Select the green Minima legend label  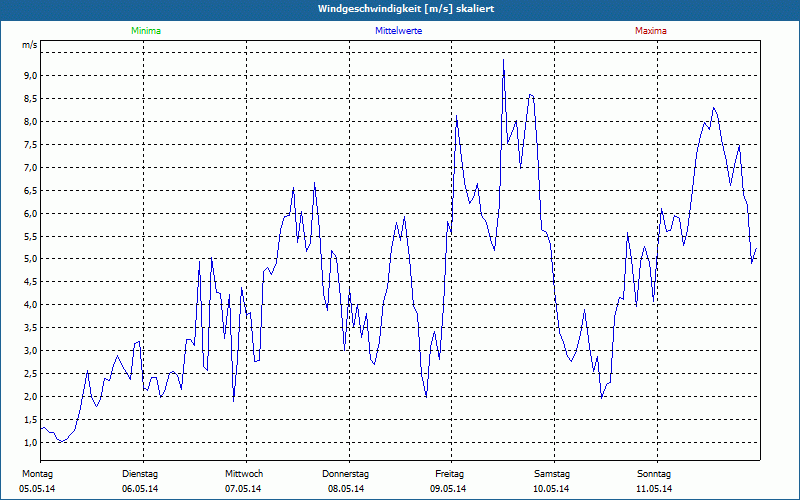point(146,31)
